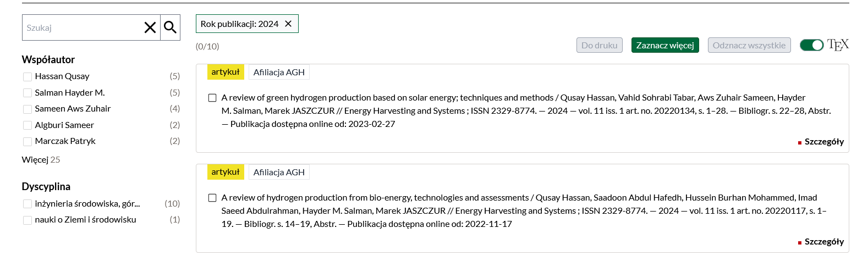
Task: Filter by inżynieria środowiska discipline
Action: (28, 204)
